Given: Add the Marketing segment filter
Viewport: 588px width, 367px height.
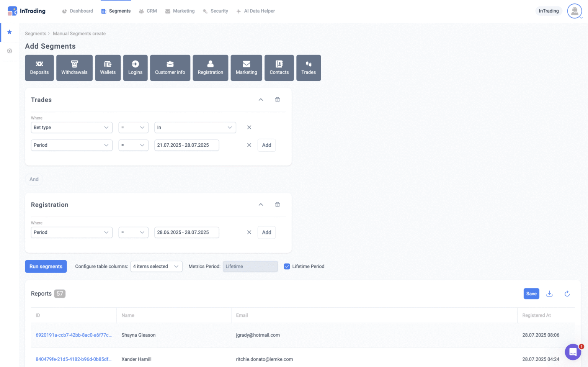Looking at the screenshot, I should point(247,68).
